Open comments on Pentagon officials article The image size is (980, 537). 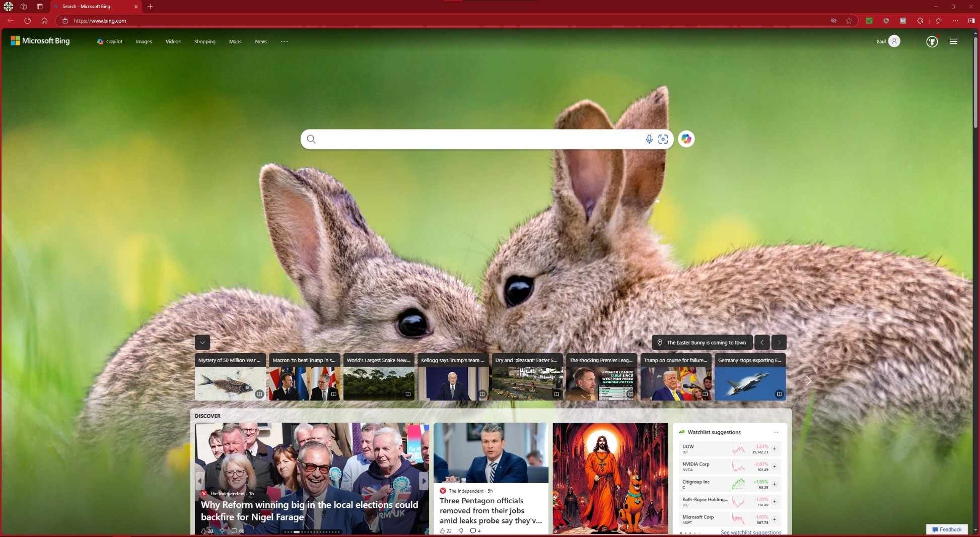[475, 531]
